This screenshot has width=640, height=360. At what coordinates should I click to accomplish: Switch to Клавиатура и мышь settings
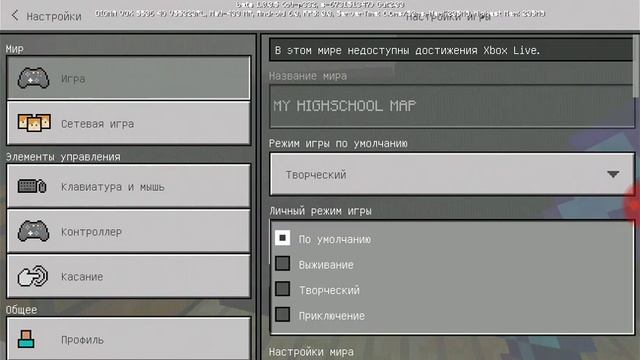(x=129, y=186)
